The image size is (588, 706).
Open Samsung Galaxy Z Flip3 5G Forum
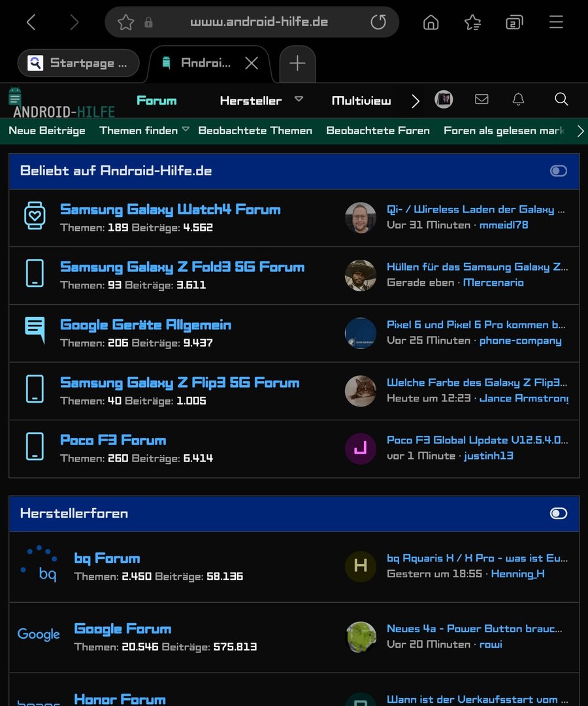coord(180,382)
